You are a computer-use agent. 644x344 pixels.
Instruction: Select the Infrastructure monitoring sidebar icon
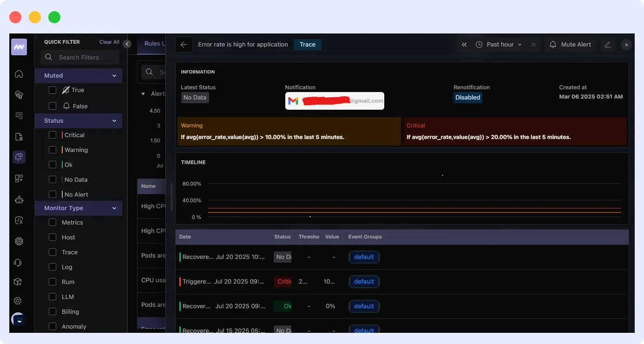pos(19,94)
